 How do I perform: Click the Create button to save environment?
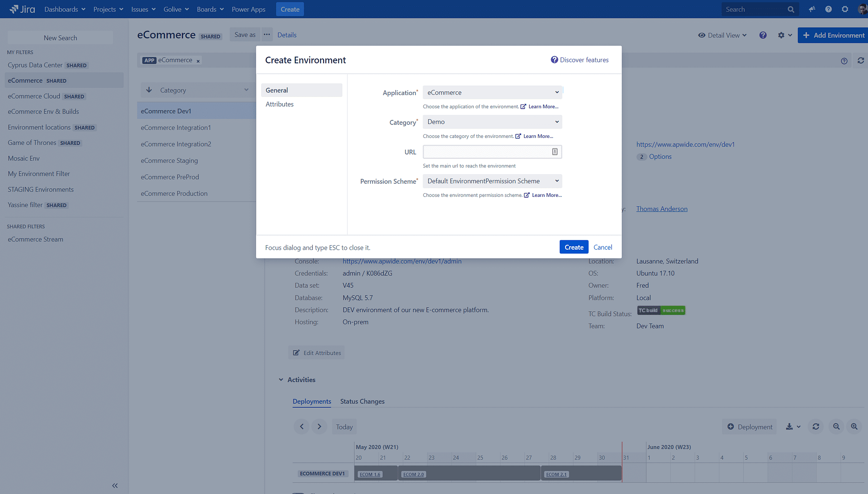[574, 247]
